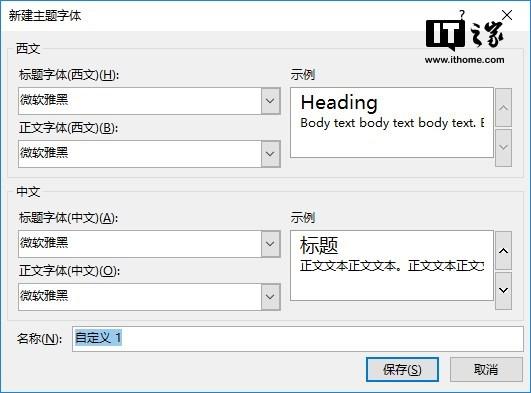Open the Western body font dropdown arrow

[x=271, y=154]
